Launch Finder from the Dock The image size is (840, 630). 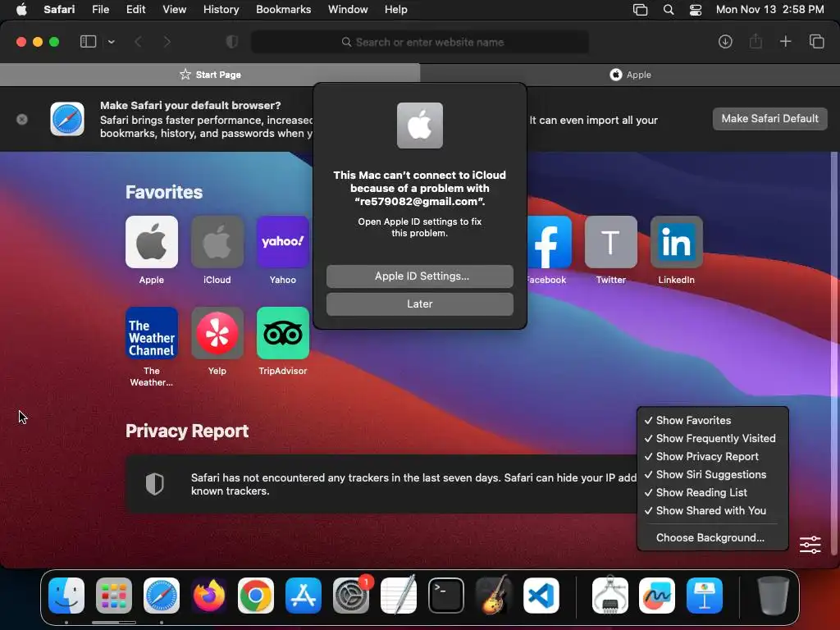66,596
